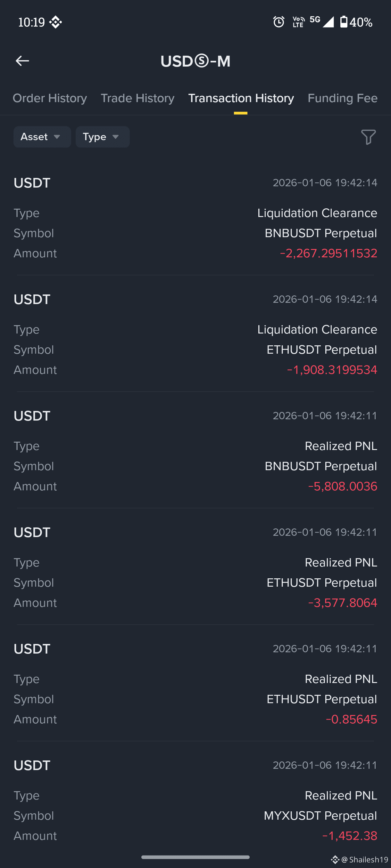
Task: Tap the battery status icon
Action: click(x=344, y=22)
